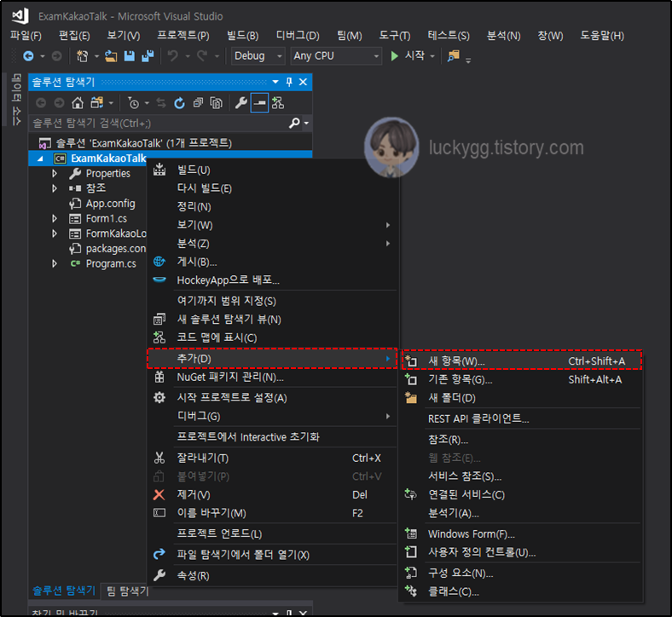Open the Debug configuration dropdown

coord(258,56)
